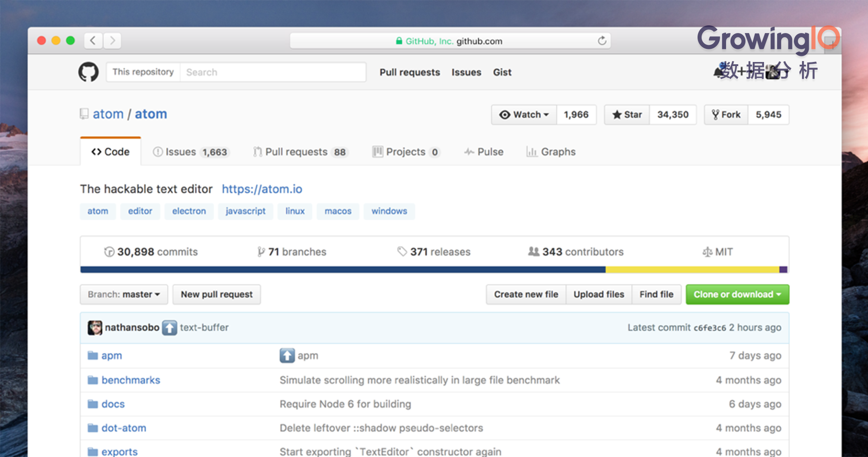Click the commits history clock icon
This screenshot has width=868, height=457.
[109, 252]
